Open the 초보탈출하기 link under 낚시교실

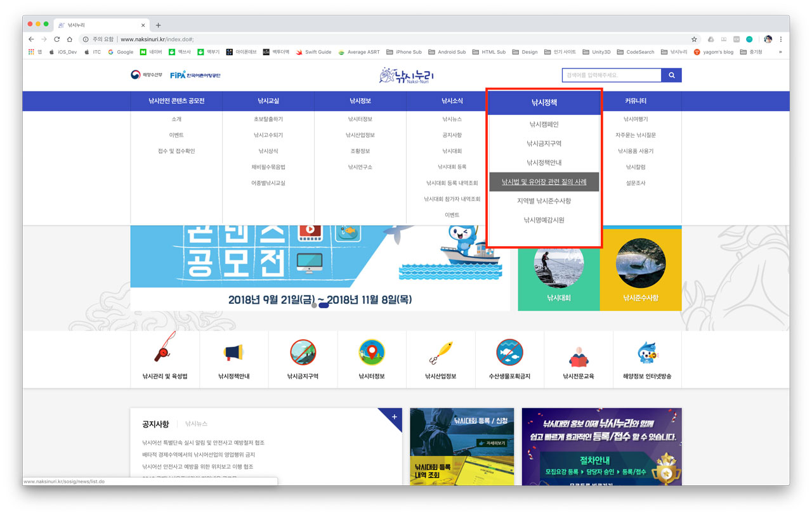click(268, 119)
